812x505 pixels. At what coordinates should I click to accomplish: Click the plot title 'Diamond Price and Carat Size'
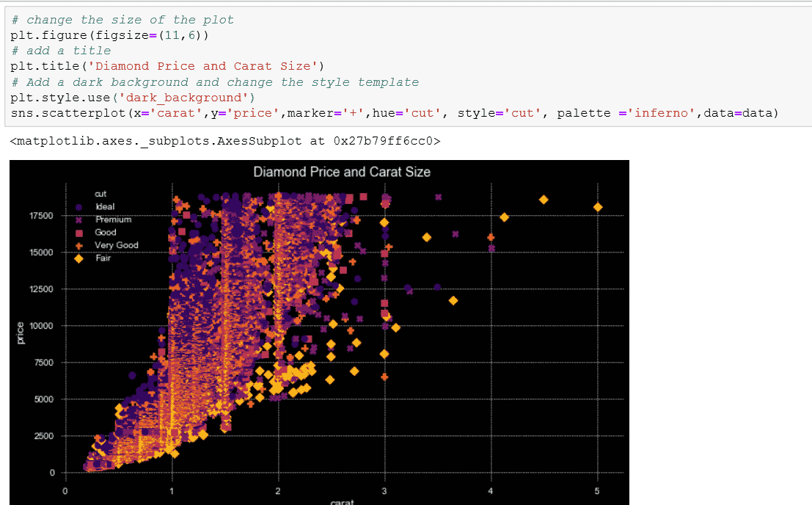tap(342, 172)
